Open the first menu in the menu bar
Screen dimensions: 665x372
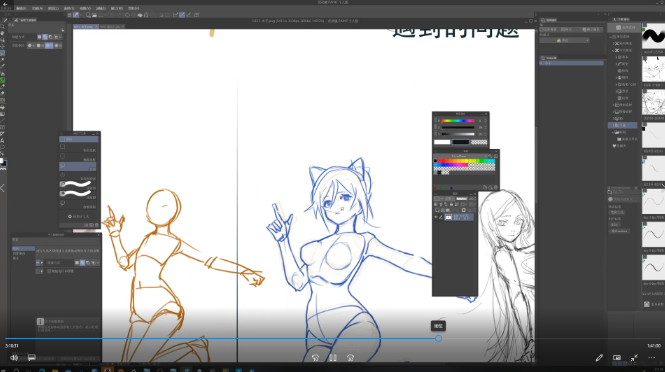click(x=21, y=8)
